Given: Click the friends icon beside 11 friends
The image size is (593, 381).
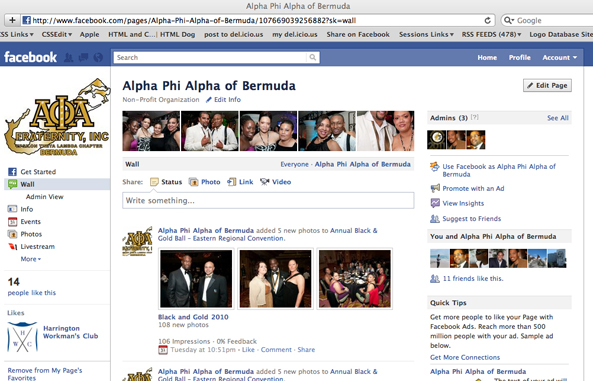Looking at the screenshot, I should coord(435,278).
